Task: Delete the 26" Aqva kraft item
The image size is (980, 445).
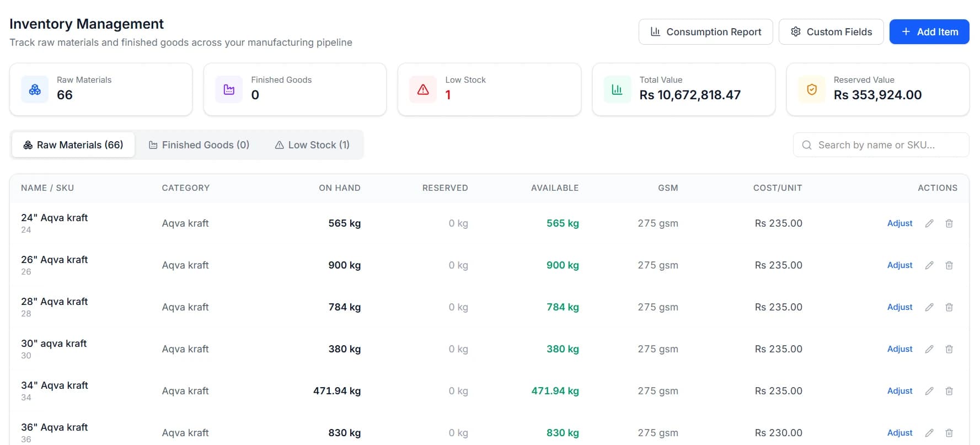Action: 949,265
